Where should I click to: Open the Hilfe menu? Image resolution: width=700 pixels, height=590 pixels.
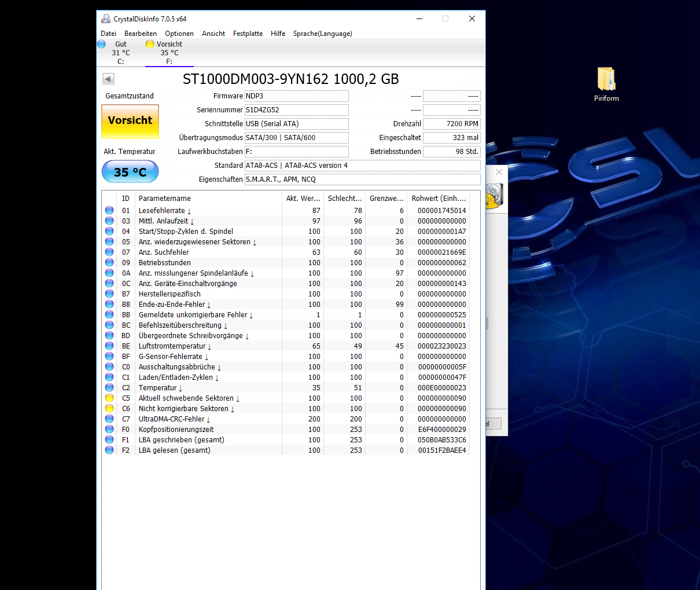[x=278, y=34]
